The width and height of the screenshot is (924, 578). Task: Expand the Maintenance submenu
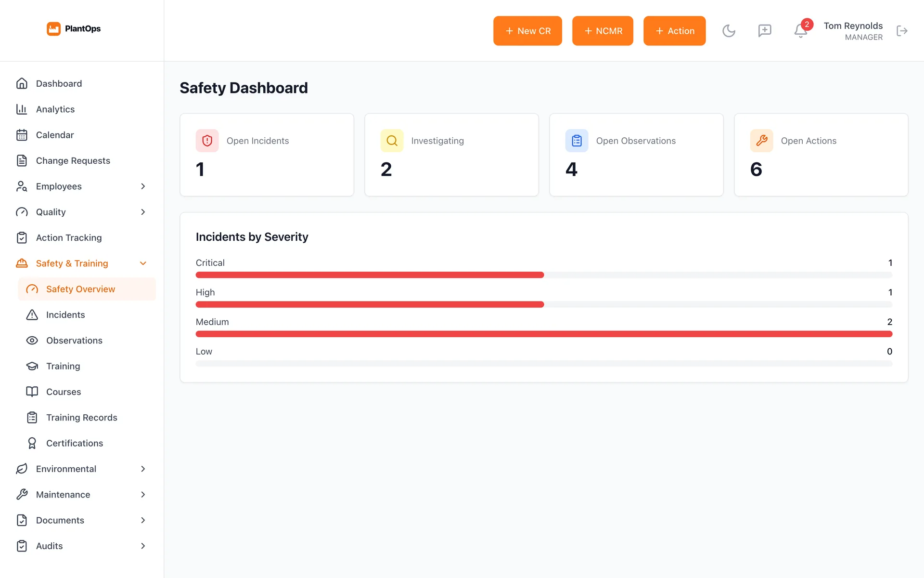click(x=143, y=495)
